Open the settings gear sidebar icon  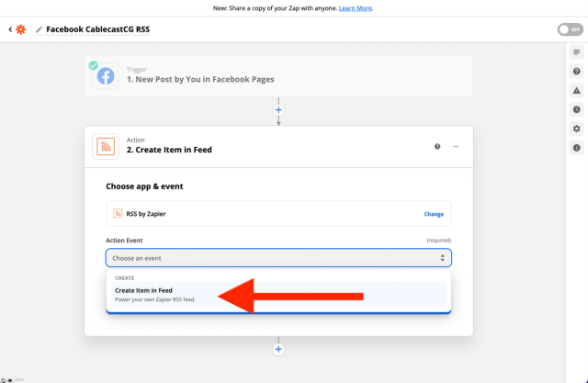click(576, 129)
